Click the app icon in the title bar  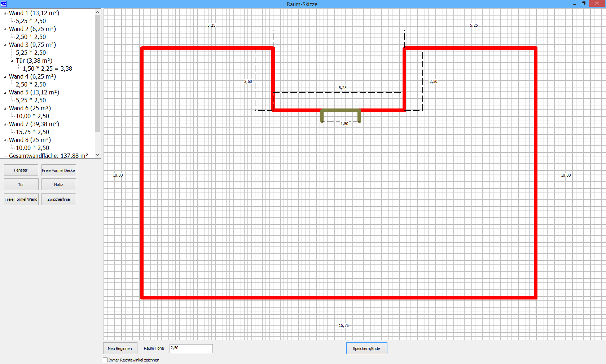click(x=4, y=4)
